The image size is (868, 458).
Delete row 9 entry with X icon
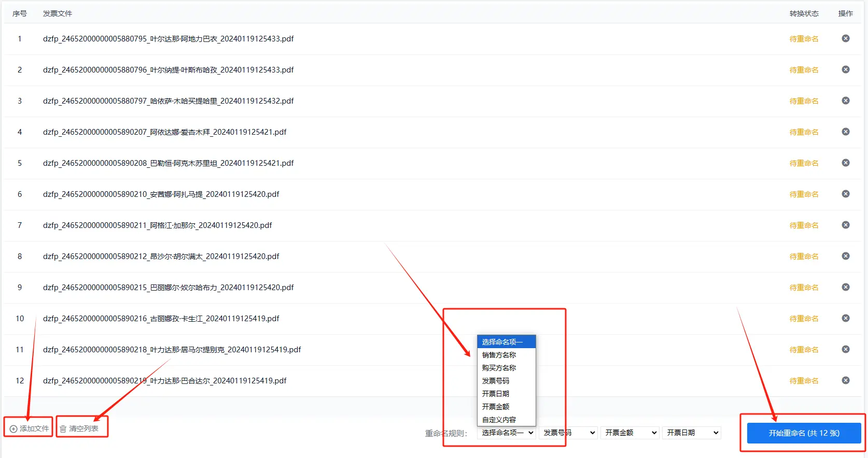(845, 287)
